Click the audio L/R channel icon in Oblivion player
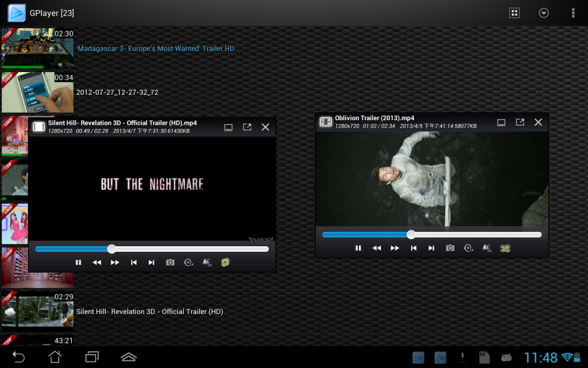This screenshot has width=588, height=368. (486, 248)
